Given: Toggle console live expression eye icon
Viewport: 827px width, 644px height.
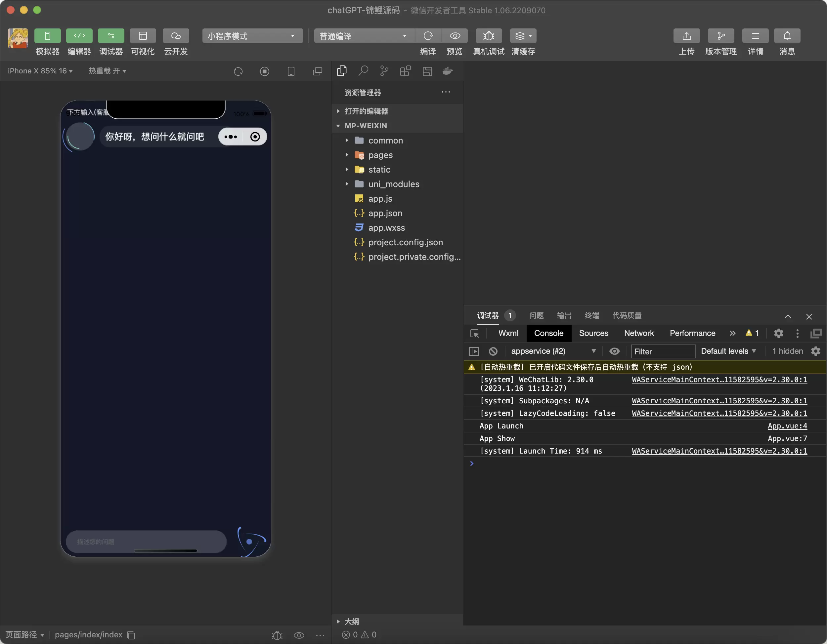Looking at the screenshot, I should click(614, 351).
